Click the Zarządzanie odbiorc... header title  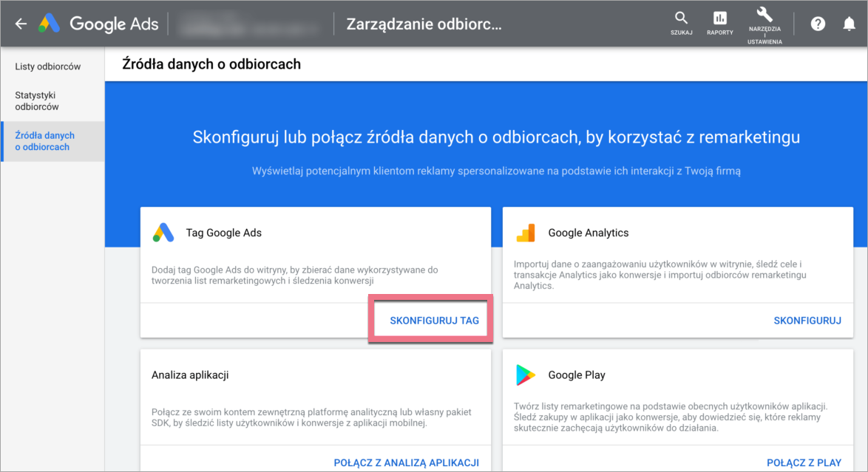coord(424,24)
